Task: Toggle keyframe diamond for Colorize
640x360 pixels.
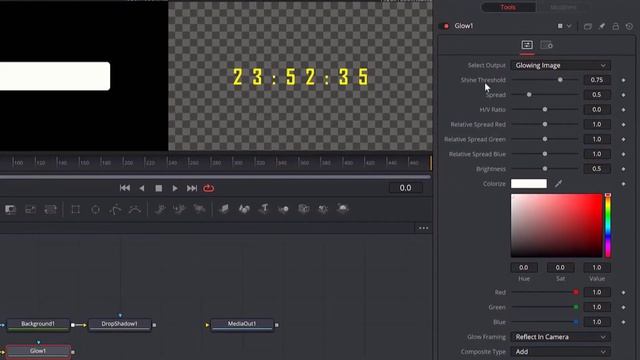Action: tap(623, 184)
